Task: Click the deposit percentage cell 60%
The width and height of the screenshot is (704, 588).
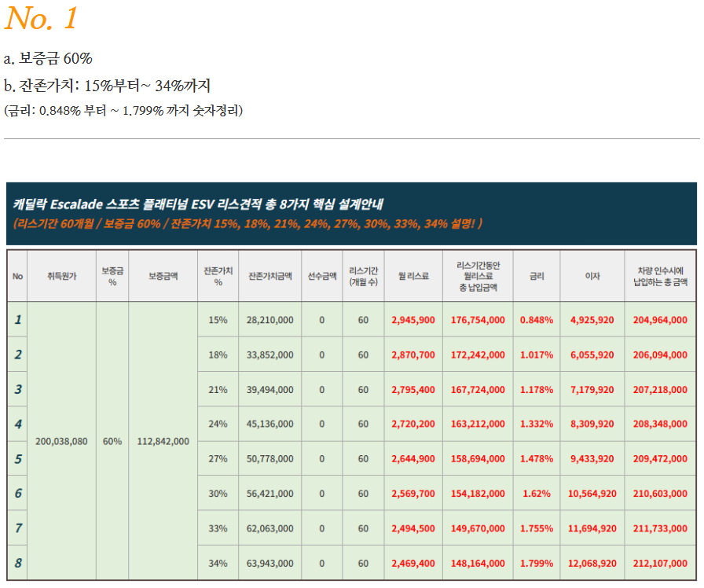Action: point(112,442)
